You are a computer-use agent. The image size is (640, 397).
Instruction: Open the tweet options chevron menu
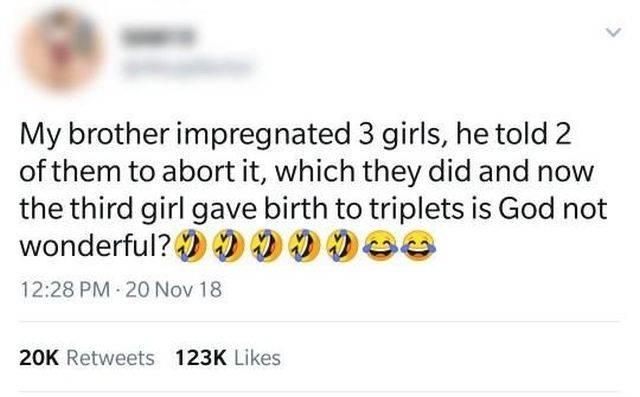click(x=613, y=32)
